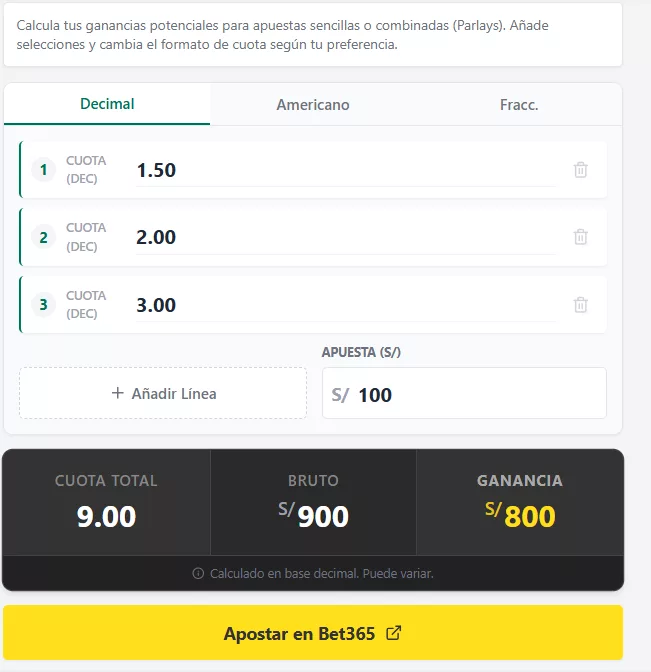
Task: Select the number 2 line badge
Action: point(43,237)
